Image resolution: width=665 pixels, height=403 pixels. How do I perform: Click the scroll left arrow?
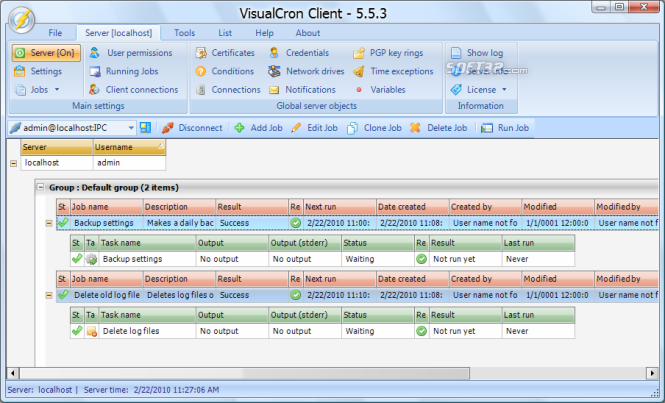pos(12,373)
